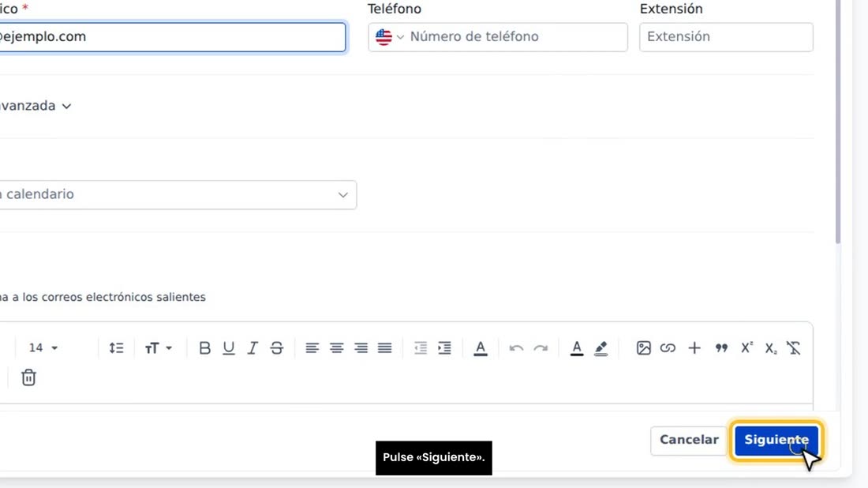
Task: Click the trash delete icon
Action: point(28,377)
